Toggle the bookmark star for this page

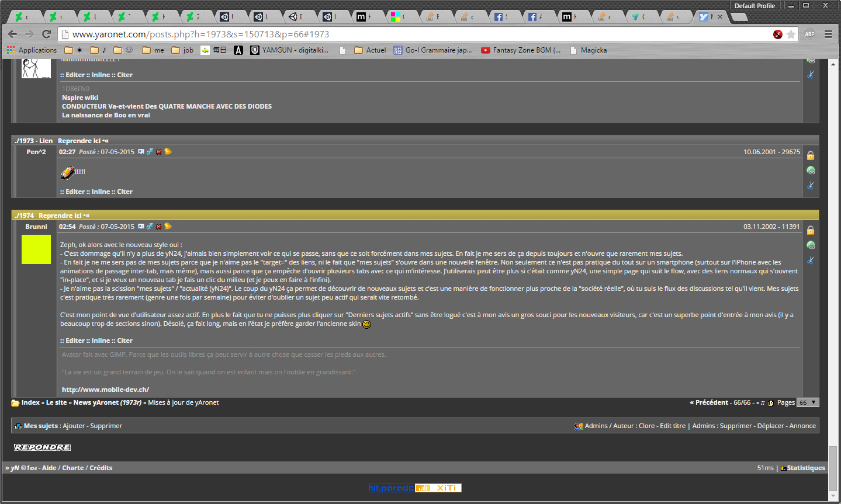click(x=791, y=34)
